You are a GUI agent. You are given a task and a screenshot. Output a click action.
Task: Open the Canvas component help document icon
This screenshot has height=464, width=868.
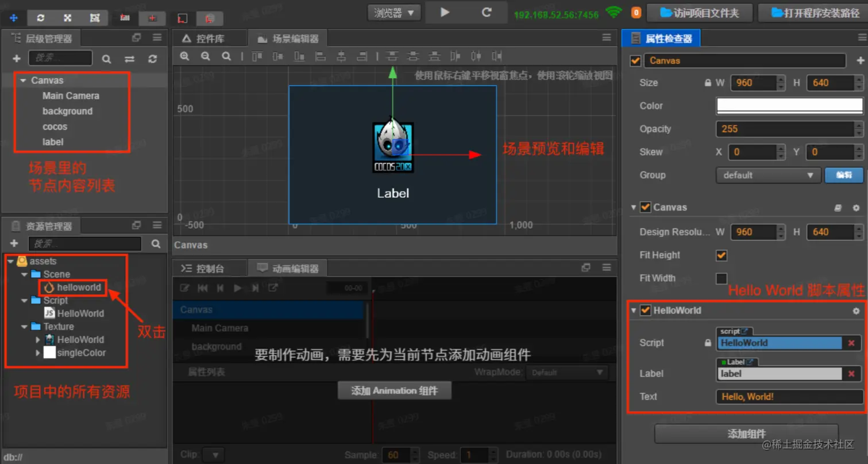(x=839, y=208)
